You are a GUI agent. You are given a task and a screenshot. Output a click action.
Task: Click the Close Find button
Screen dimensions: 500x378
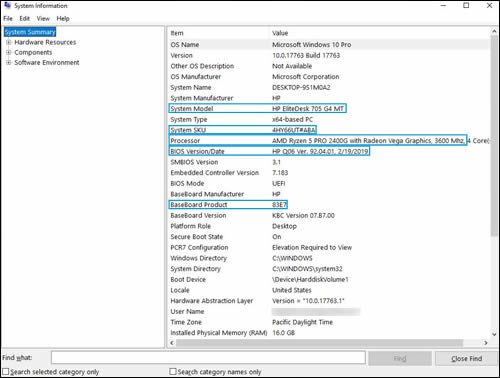pos(466,359)
